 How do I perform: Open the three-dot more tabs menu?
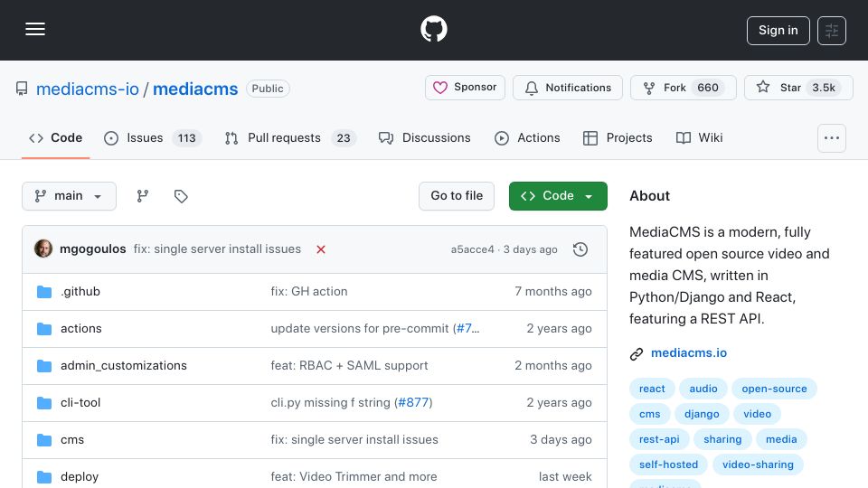pos(832,138)
